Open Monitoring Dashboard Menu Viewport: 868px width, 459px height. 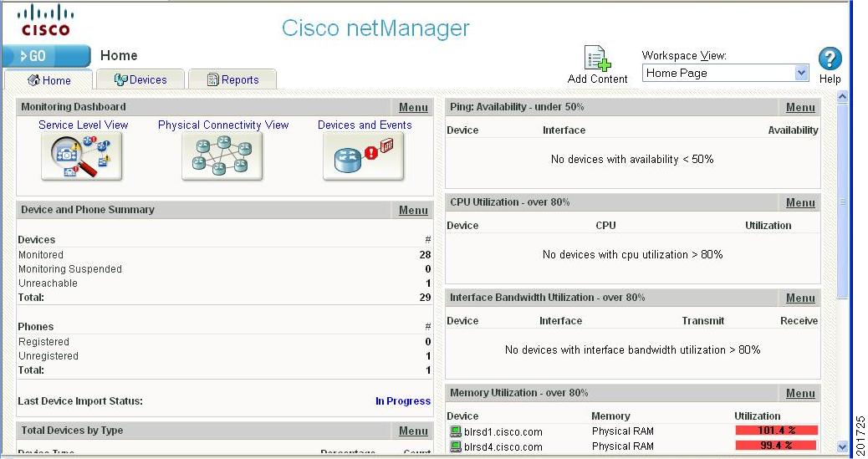pos(413,107)
